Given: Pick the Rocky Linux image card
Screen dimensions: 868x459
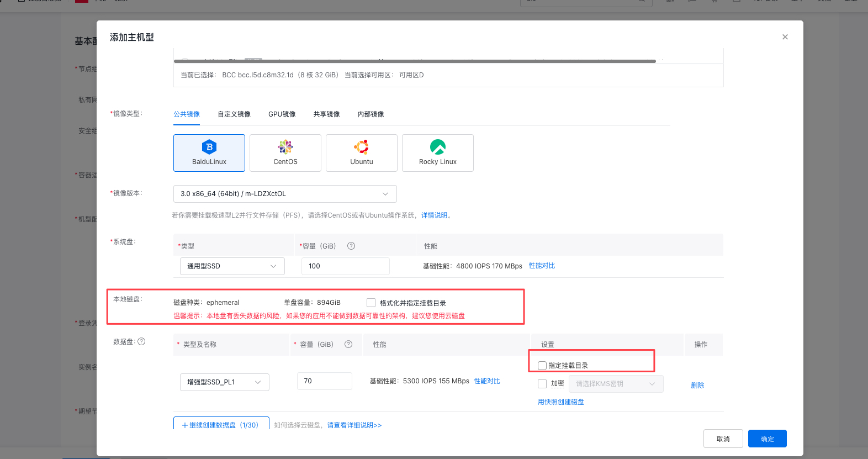Looking at the screenshot, I should [x=438, y=153].
